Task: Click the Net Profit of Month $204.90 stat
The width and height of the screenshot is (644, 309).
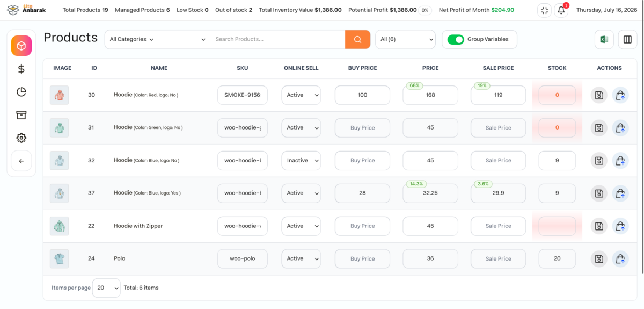Action: (477, 10)
